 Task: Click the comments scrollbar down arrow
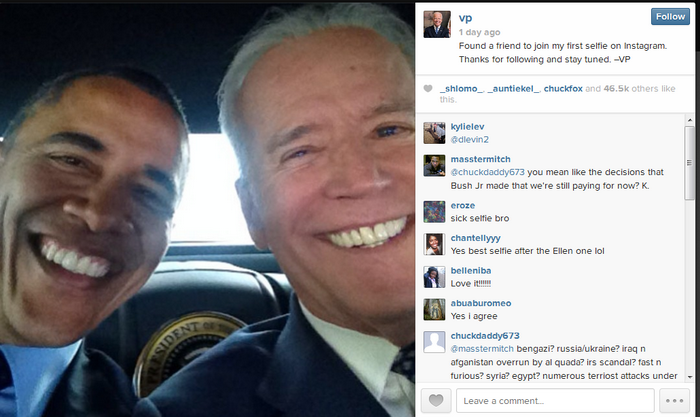coord(690,377)
